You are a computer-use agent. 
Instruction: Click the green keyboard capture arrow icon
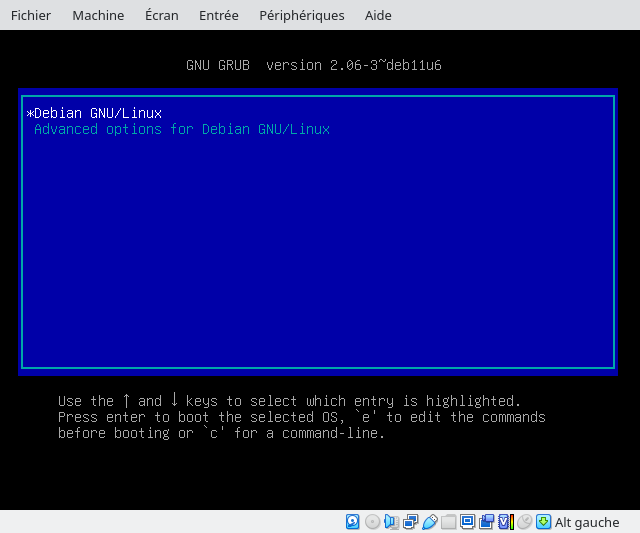click(x=543, y=522)
